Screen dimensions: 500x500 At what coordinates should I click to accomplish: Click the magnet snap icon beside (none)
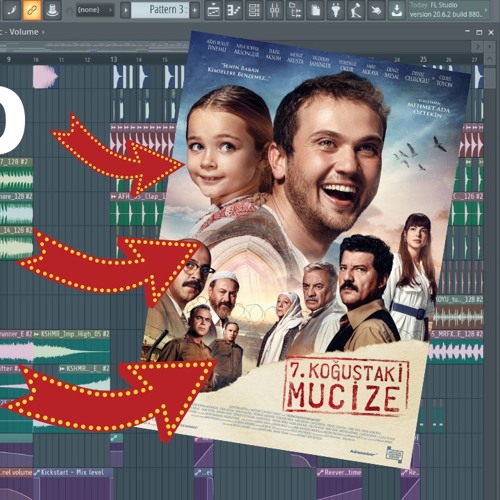[x=69, y=11]
